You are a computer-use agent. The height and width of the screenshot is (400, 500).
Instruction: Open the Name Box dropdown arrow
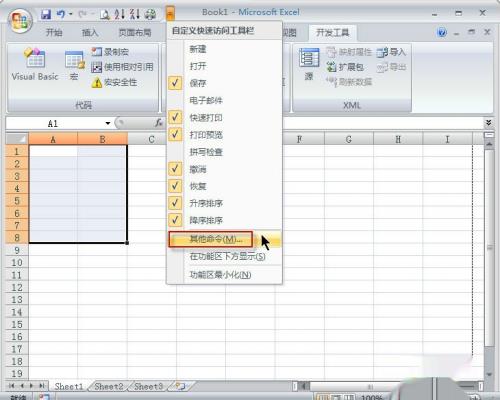click(x=108, y=123)
